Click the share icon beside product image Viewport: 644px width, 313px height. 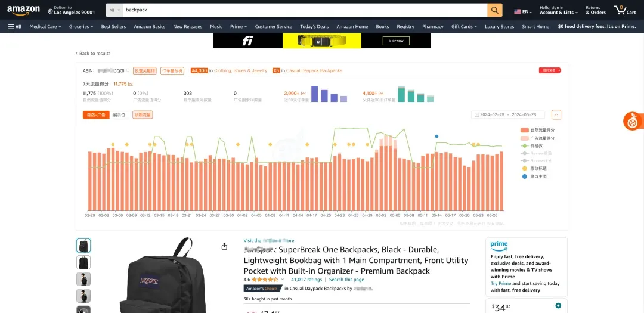[x=224, y=246]
